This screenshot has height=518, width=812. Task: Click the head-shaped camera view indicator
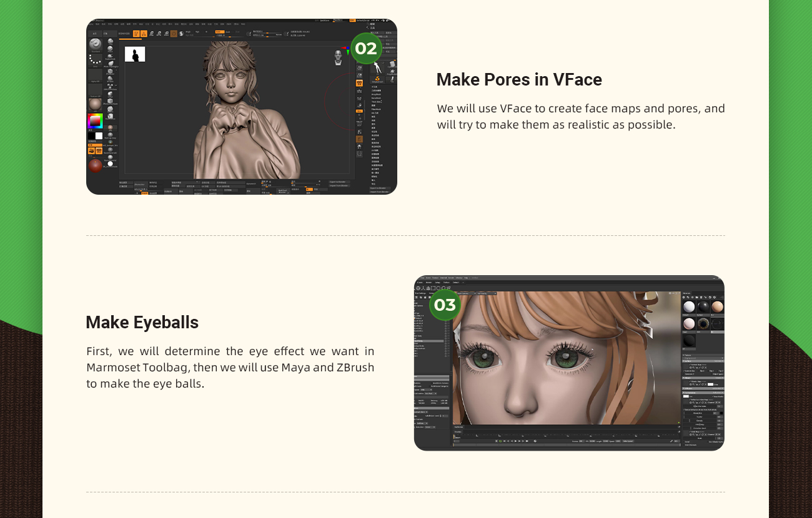(x=338, y=56)
